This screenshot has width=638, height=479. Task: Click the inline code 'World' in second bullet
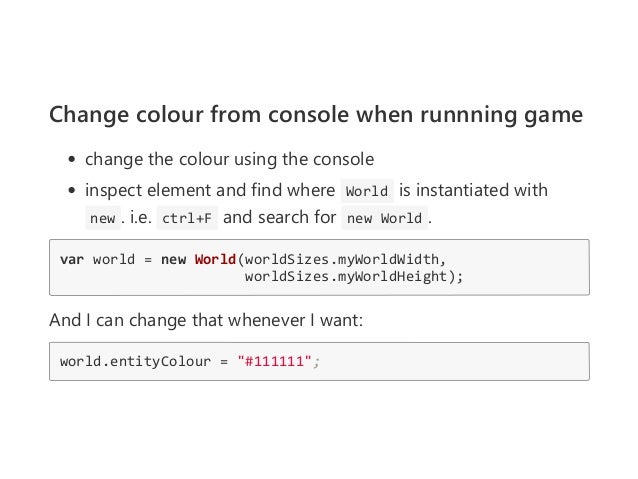coord(367,191)
